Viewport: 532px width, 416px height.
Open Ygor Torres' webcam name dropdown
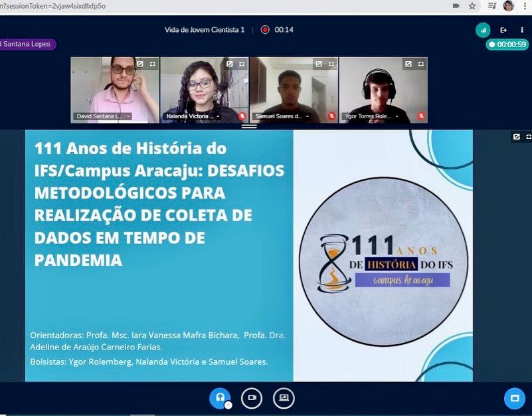pos(397,116)
